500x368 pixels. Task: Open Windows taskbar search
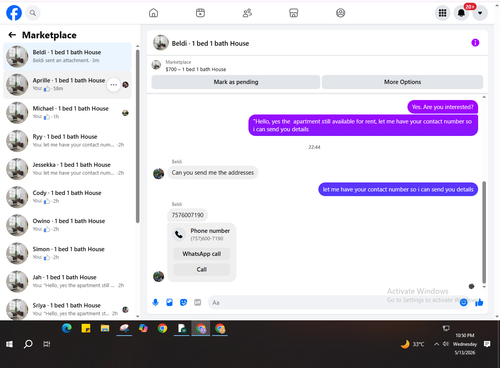(28, 344)
